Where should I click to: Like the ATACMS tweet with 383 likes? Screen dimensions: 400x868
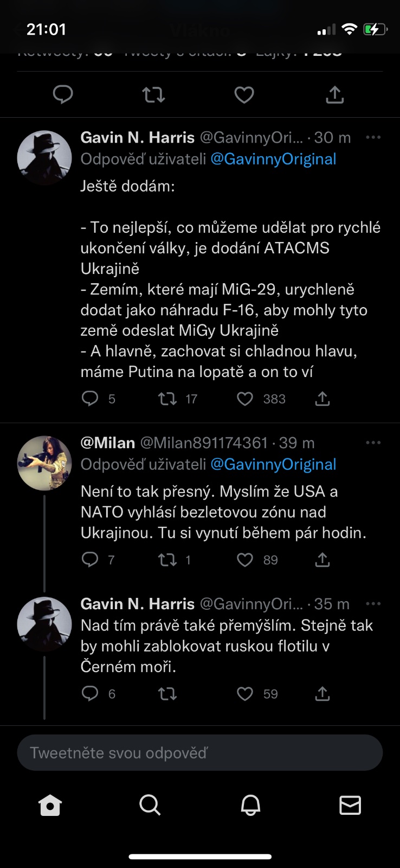[x=245, y=399]
